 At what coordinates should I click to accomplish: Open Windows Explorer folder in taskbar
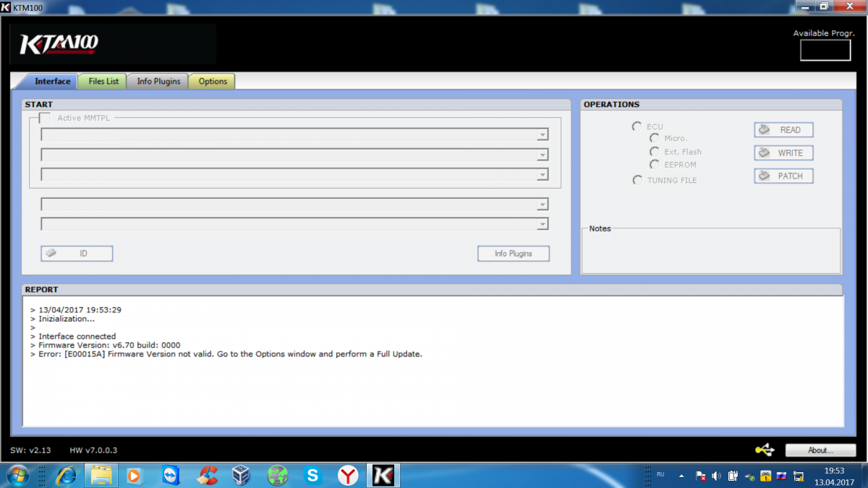(101, 475)
